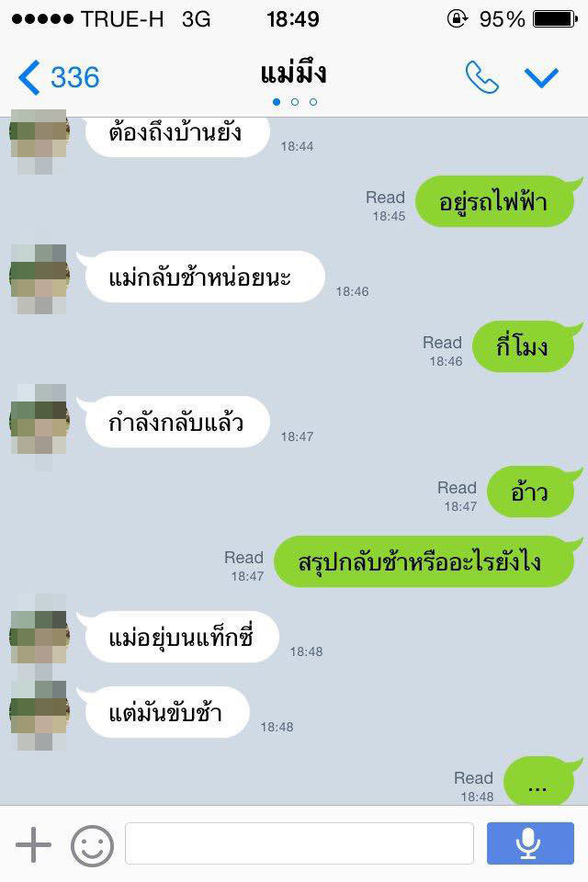Select the third page indicator dot
This screenshot has height=882, width=588.
313,102
